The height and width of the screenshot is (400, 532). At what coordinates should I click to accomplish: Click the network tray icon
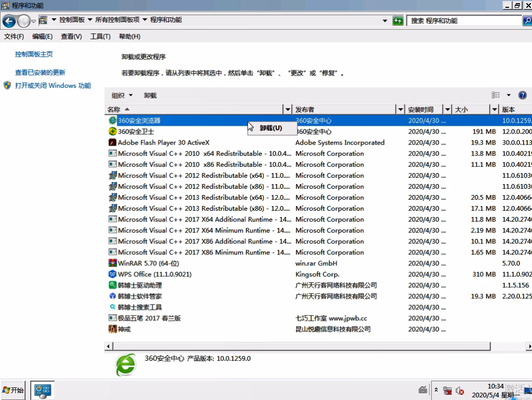point(447,391)
